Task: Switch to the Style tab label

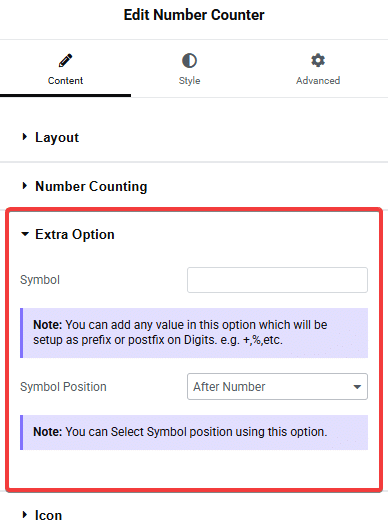Action: point(189,81)
